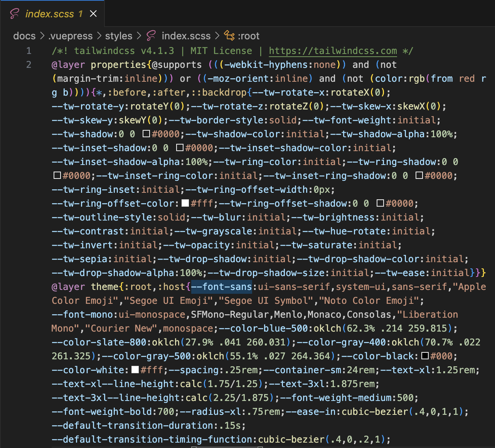Viewport: 495px width, 448px height.
Task: Close the index.scss tab
Action: coord(93,13)
